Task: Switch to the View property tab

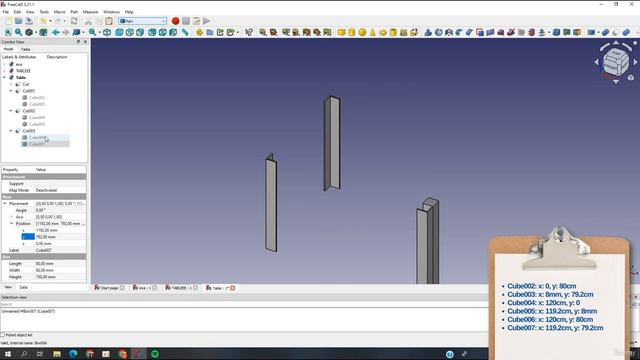Action: pos(8,287)
